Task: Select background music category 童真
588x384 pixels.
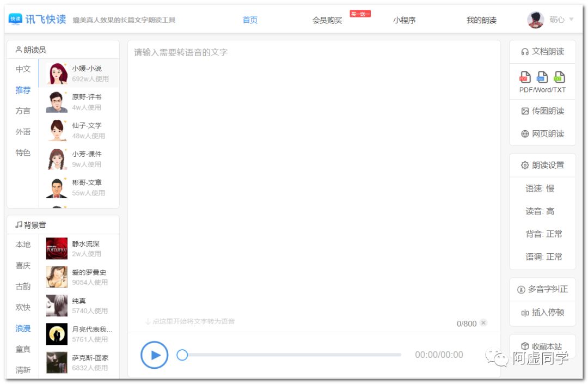Action: (23, 349)
